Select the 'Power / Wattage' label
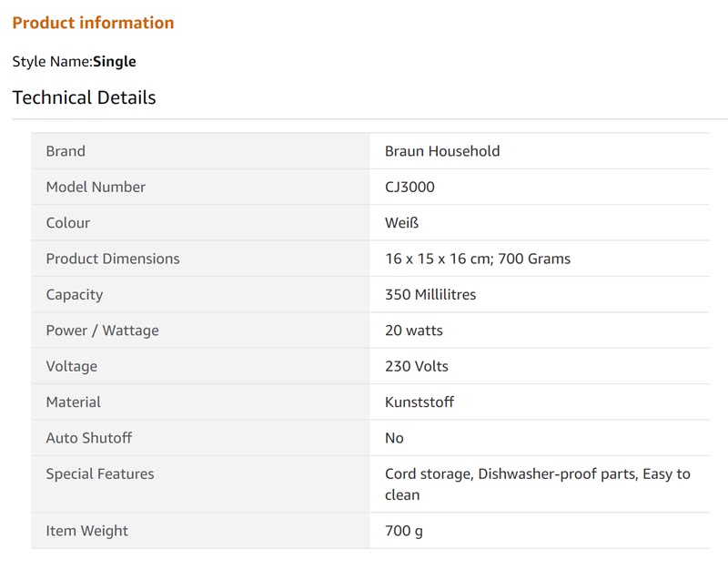Viewport: 728px width, 580px height. click(102, 331)
